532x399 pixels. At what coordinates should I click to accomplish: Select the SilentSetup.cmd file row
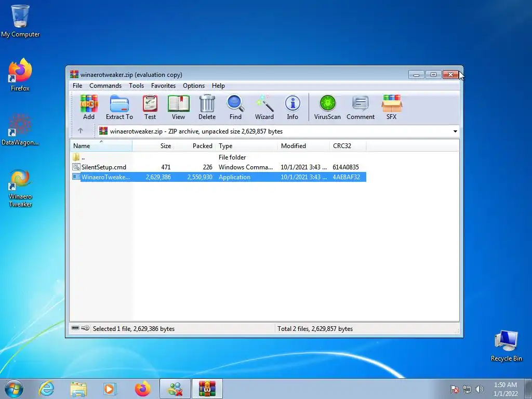coord(219,167)
